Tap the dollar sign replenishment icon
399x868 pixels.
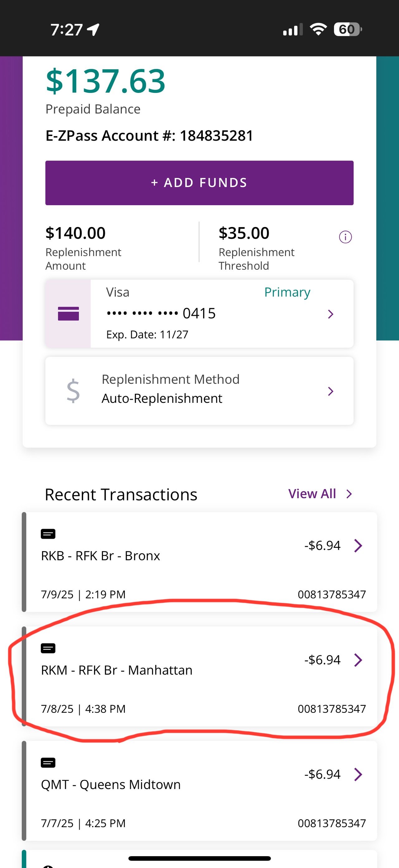(x=73, y=391)
